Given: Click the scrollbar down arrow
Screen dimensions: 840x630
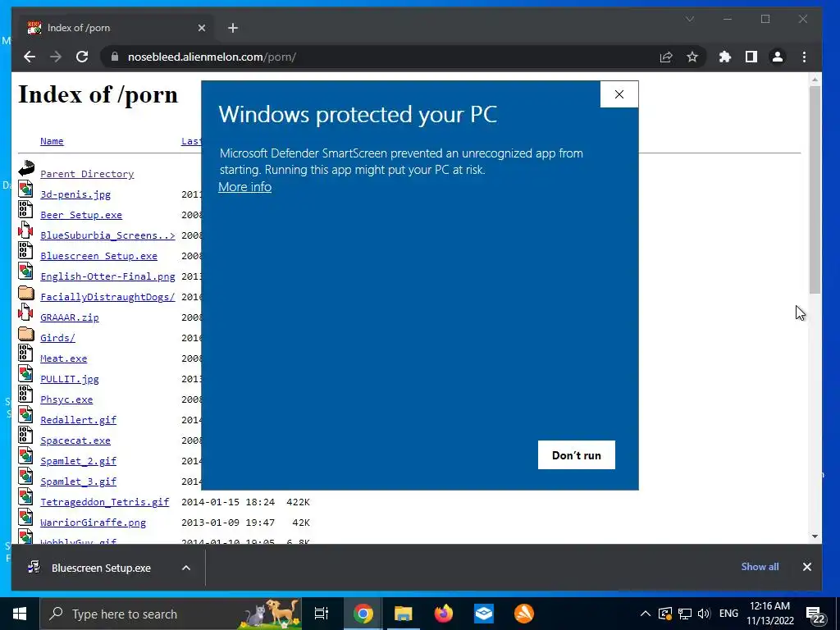Looking at the screenshot, I should point(815,536).
